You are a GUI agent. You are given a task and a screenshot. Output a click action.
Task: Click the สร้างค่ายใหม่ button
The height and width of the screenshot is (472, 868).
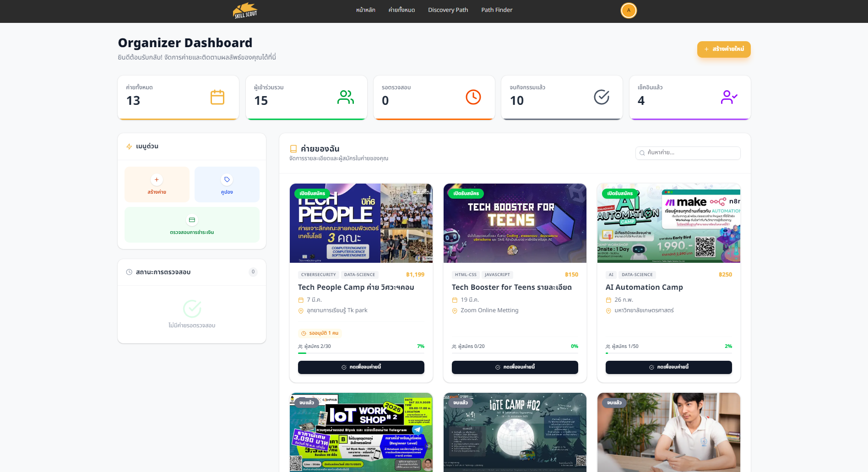[x=724, y=49]
